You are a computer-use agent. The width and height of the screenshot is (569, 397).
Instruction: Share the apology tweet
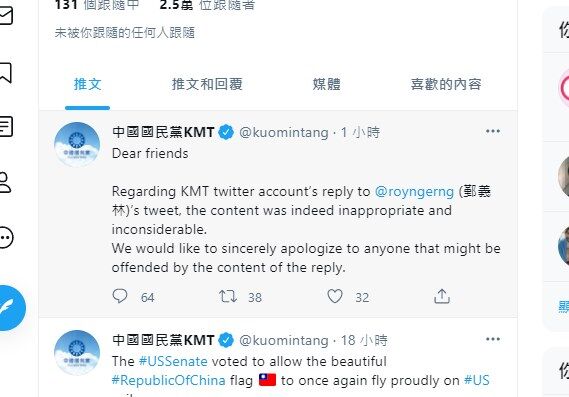click(442, 296)
